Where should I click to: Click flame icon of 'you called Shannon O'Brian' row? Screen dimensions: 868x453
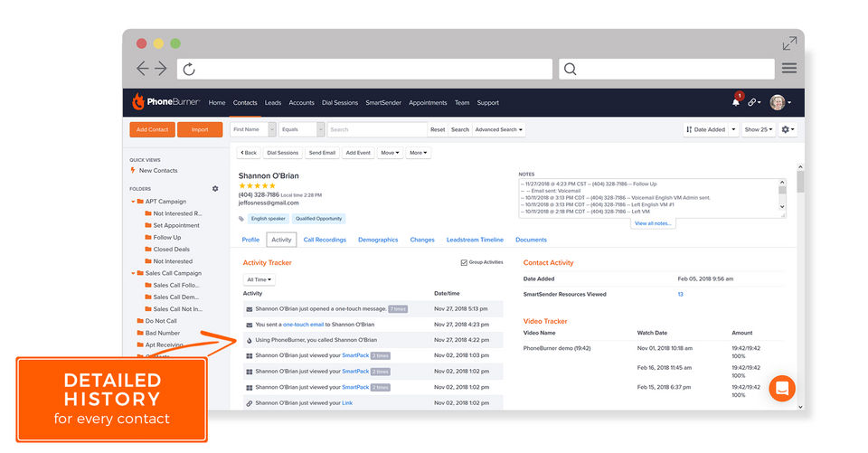click(x=250, y=341)
